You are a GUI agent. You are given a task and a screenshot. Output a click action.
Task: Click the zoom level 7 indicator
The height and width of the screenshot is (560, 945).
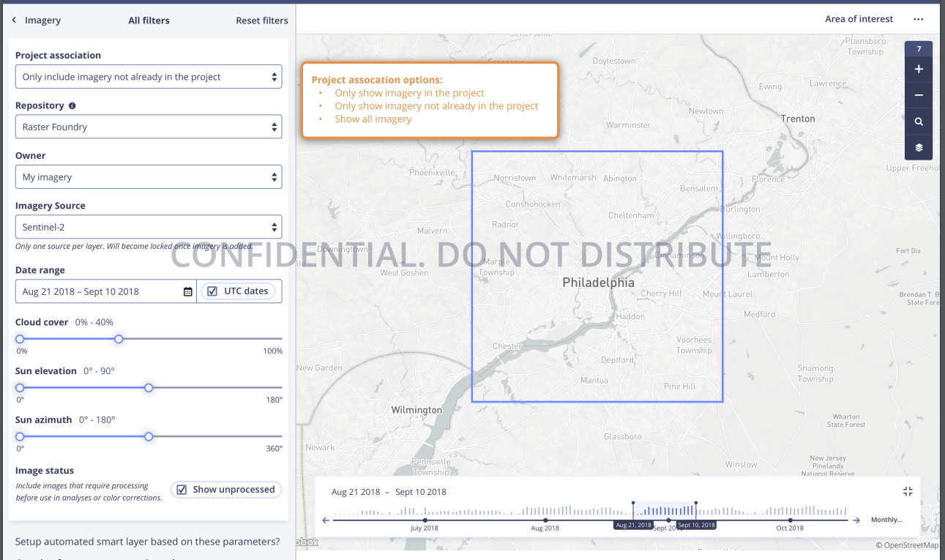tap(919, 49)
